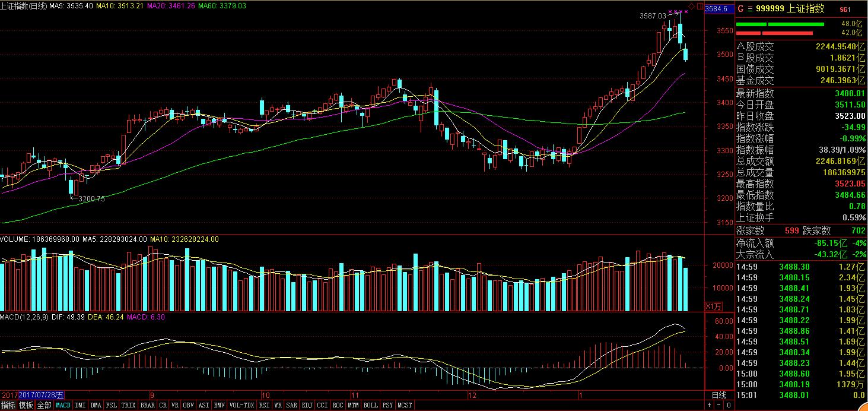Switch to the MCST indicator
868x411 pixels.
[405, 405]
